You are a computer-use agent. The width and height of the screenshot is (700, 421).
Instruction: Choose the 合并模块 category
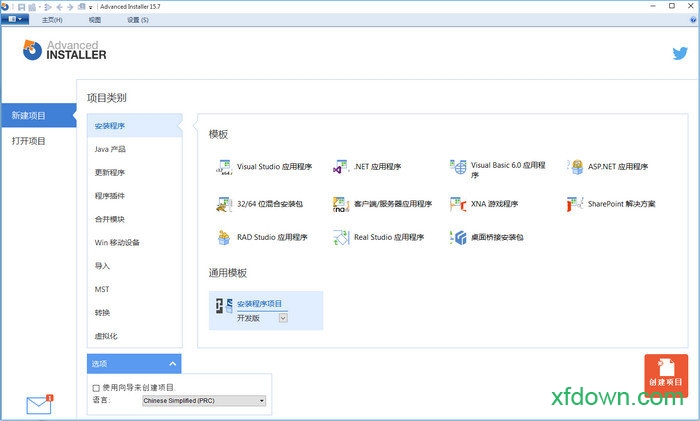click(134, 219)
